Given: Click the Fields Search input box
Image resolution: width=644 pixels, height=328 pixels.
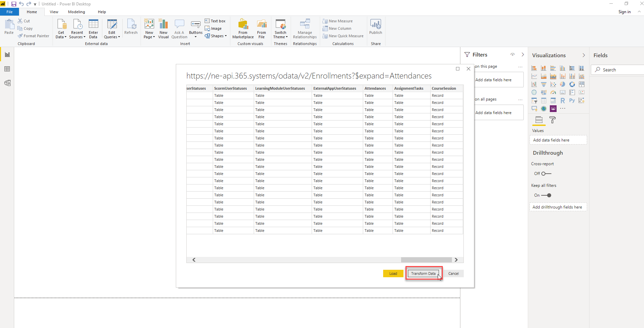Looking at the screenshot, I should click(x=618, y=70).
